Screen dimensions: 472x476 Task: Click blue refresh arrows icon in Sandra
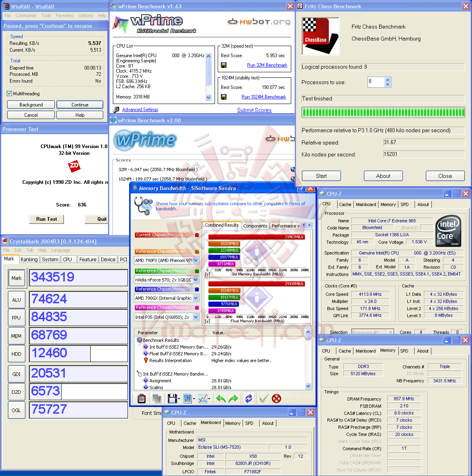pyautogui.click(x=249, y=399)
